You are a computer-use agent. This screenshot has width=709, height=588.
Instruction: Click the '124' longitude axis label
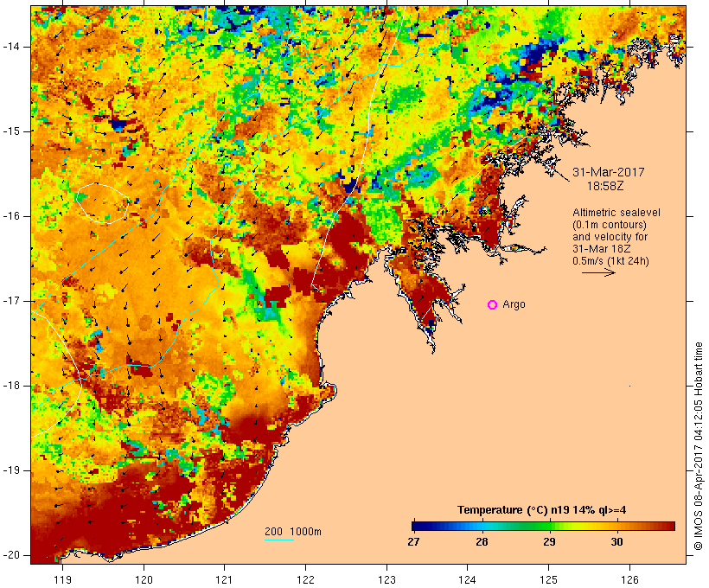pyautogui.click(x=468, y=579)
